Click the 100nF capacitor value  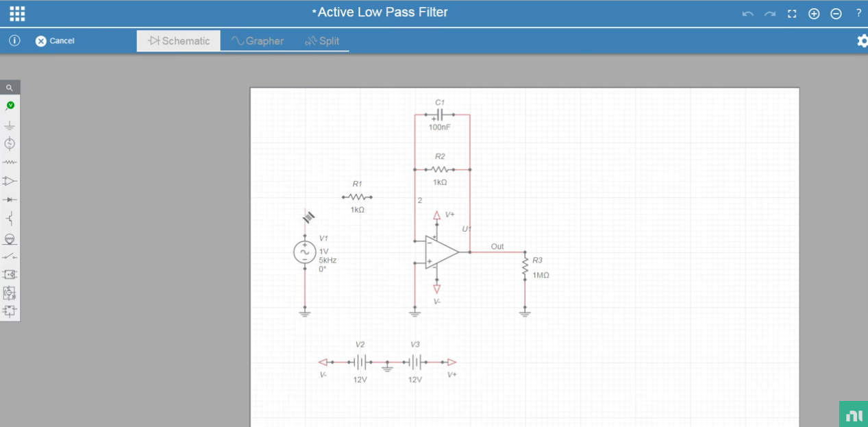[x=440, y=127]
